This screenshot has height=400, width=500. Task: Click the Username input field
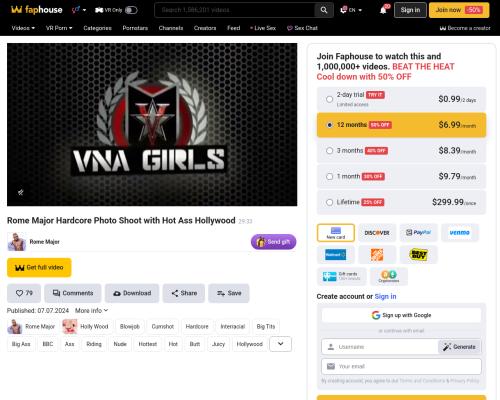point(380,347)
